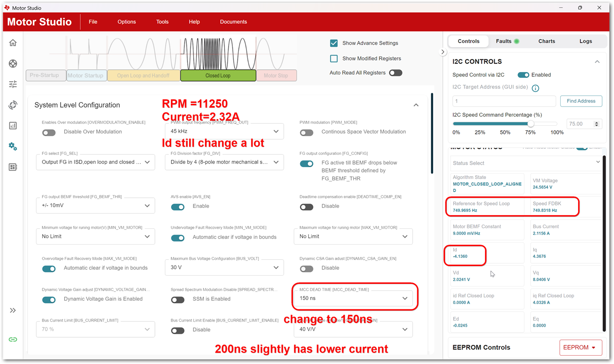614x364 pixels.
Task: Switch to the Controls tab
Action: click(468, 41)
